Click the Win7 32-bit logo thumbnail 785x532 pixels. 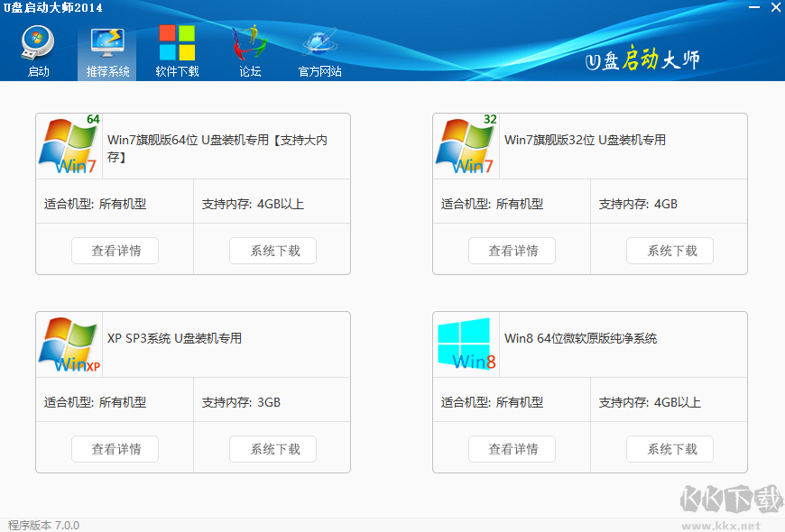[466, 145]
